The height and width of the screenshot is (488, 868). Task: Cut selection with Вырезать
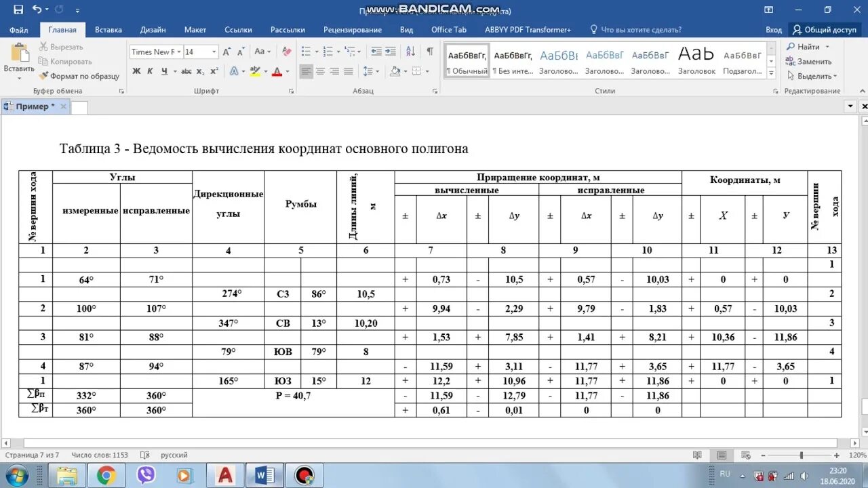pos(60,47)
